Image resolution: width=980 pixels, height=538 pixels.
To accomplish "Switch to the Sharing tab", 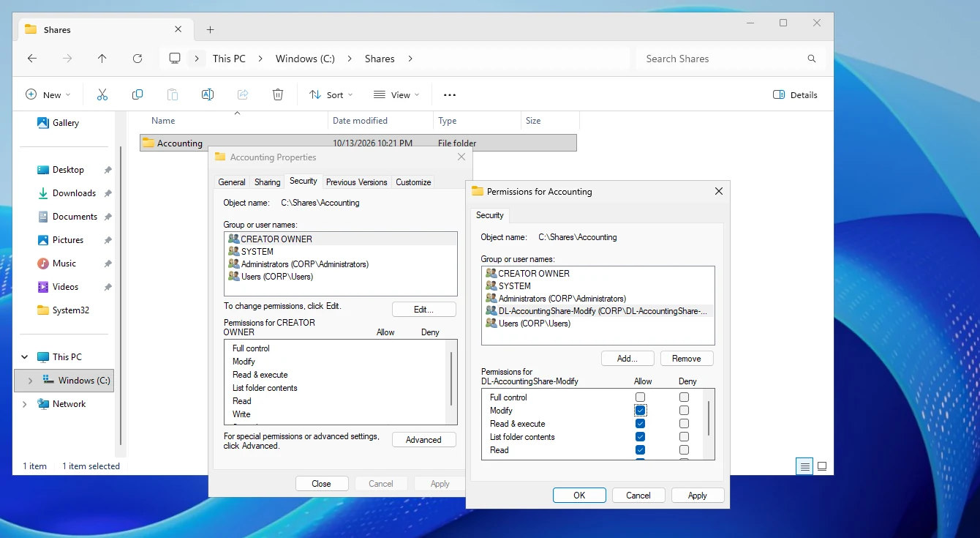I will (x=267, y=182).
